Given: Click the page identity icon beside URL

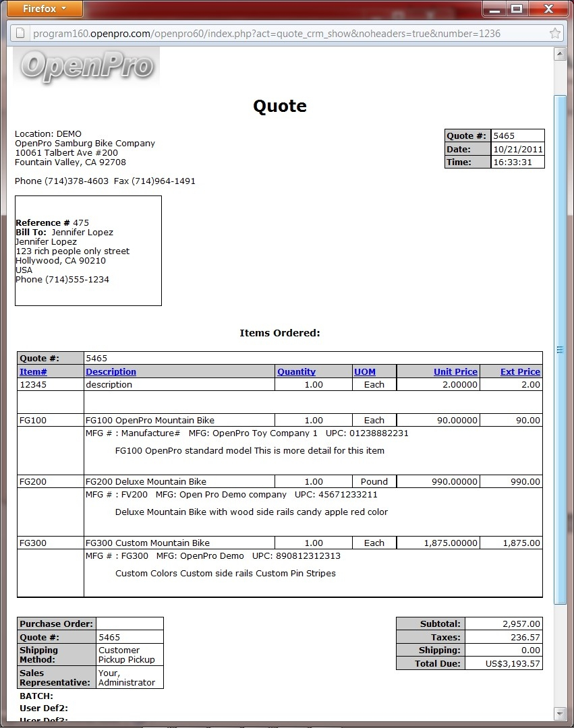Looking at the screenshot, I should click(x=21, y=33).
